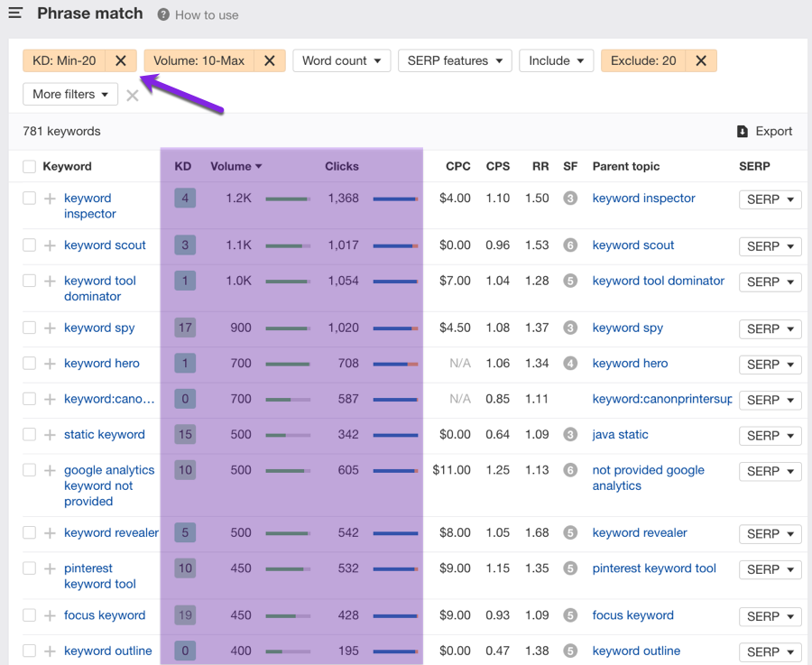Check the keyword hero row checkbox
Screen dimensions: 812x665
[x=30, y=364]
